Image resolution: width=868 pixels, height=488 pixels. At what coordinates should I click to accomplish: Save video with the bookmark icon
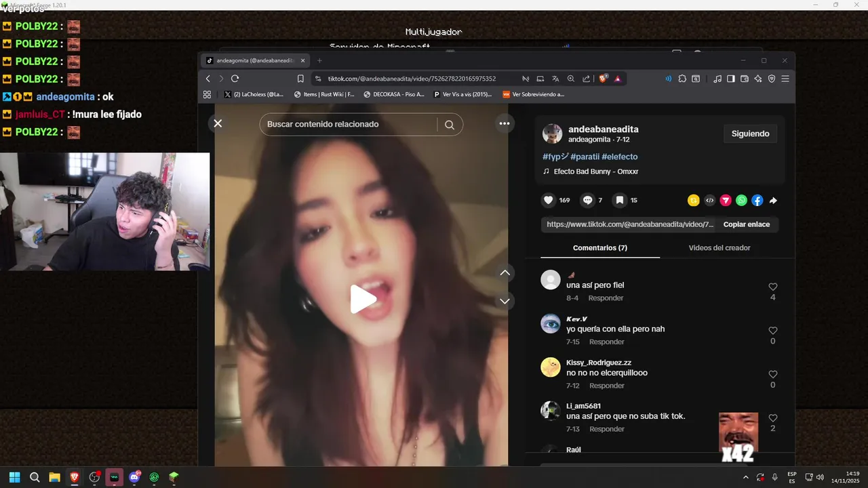coord(619,200)
